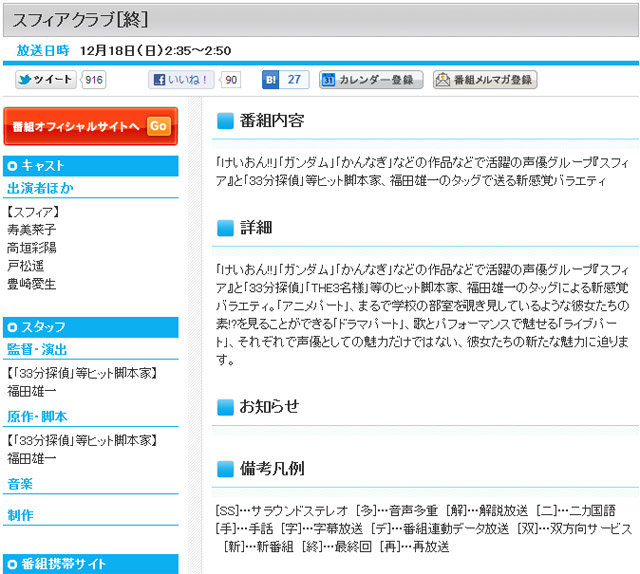Viewport: 640px width, 574px height.
Task: Click the [SS]…サラウンドステレオ legend entry
Action: coord(281,510)
